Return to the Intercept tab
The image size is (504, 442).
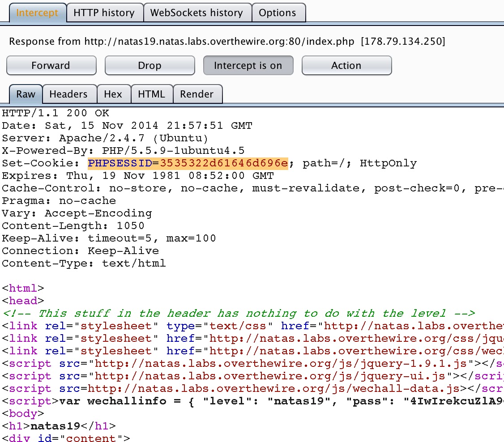pyautogui.click(x=37, y=13)
